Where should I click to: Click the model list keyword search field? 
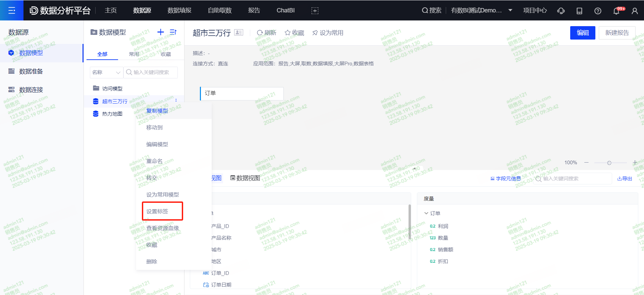[151, 72]
